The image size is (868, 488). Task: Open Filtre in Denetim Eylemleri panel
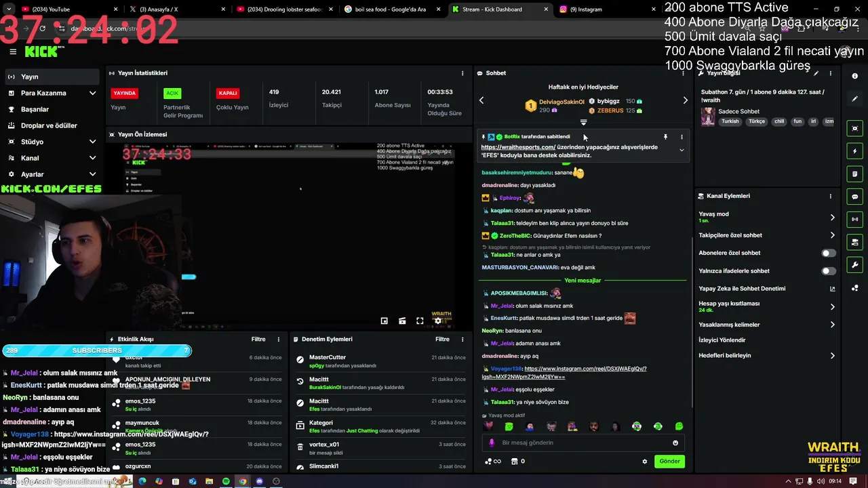pyautogui.click(x=442, y=340)
